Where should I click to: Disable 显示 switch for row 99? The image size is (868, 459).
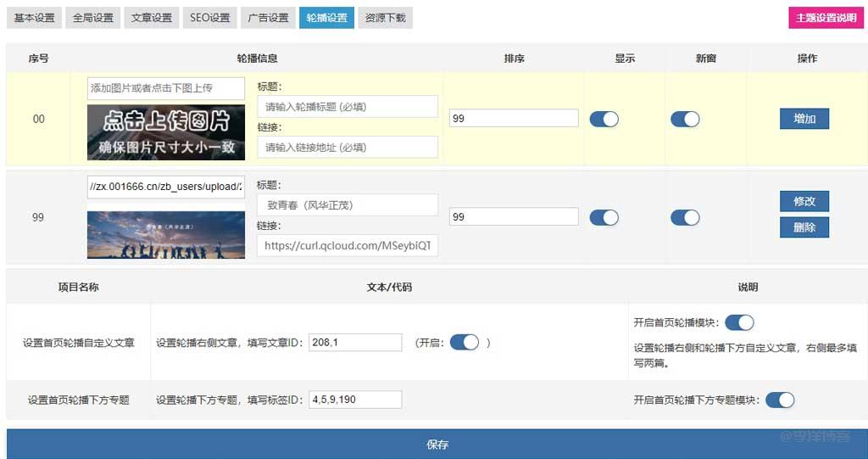(x=604, y=217)
